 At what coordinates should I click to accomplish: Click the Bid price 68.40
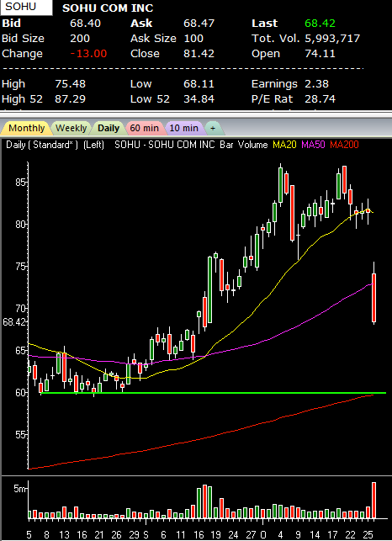pyautogui.click(x=85, y=23)
